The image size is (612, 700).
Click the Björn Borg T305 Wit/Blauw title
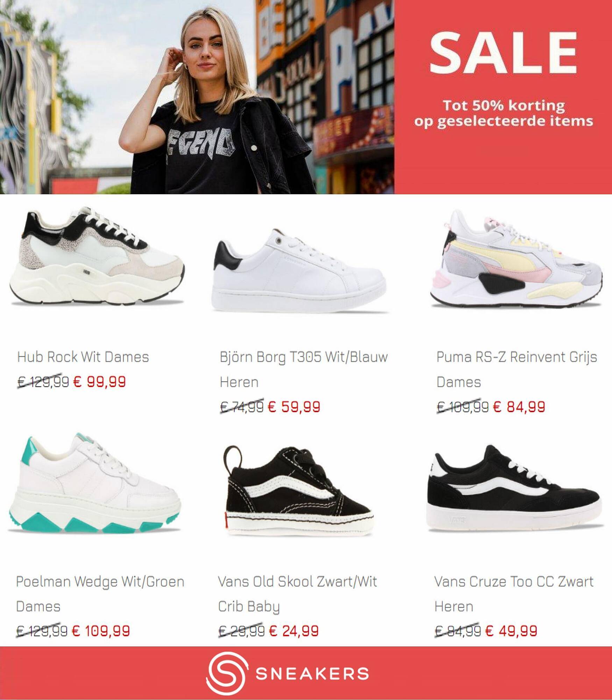304,370
